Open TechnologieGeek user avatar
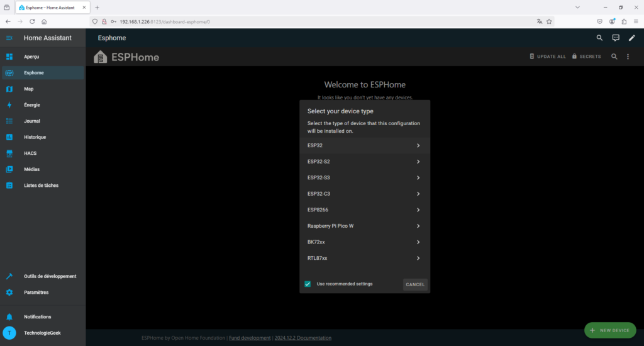This screenshot has height=346, width=644. 9,333
